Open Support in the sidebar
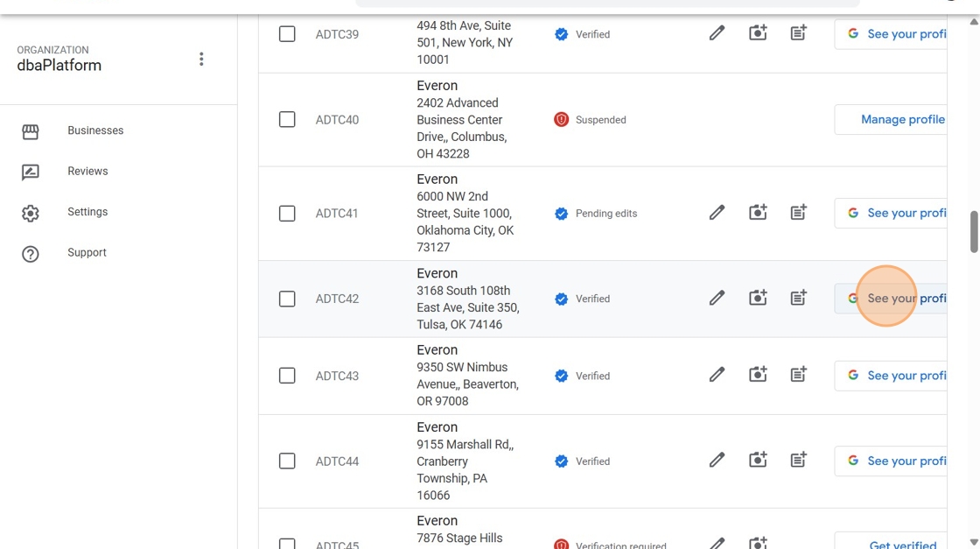The height and width of the screenshot is (549, 980). 87,253
